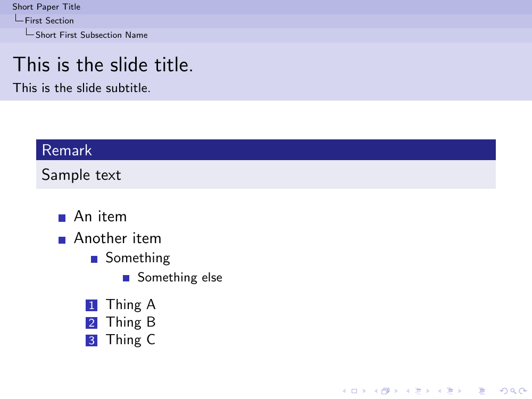Click the previous frame arrow
Viewport: 532px width, 399px height.
[x=376, y=392]
